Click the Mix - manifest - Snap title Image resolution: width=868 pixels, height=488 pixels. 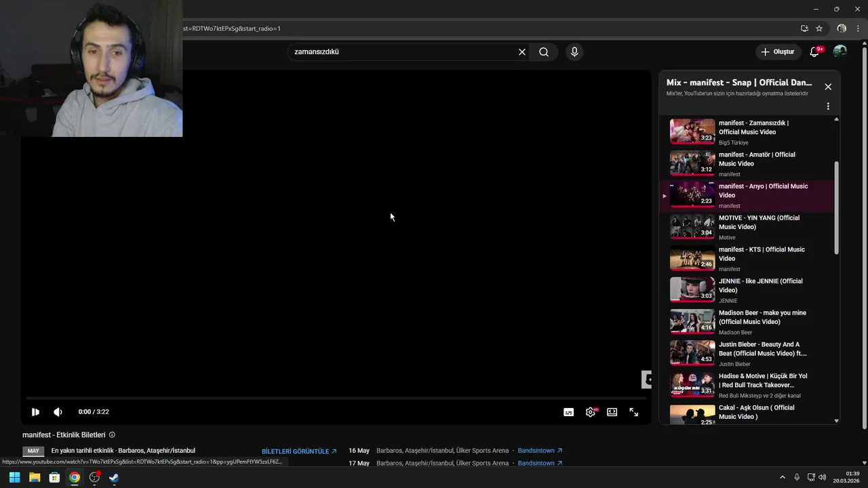(739, 83)
